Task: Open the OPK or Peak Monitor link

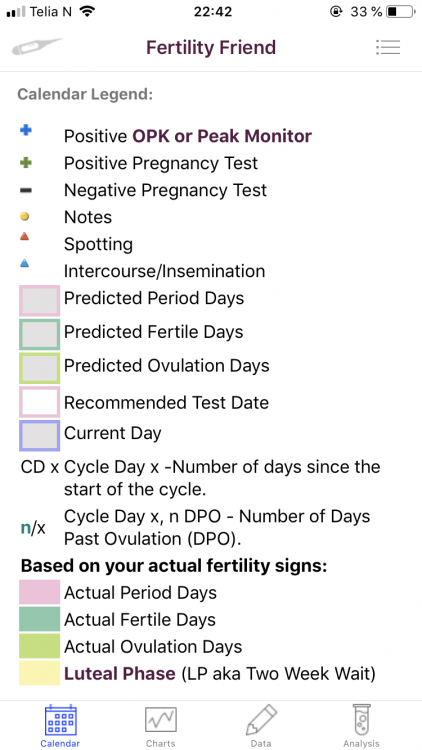Action: 222,136
